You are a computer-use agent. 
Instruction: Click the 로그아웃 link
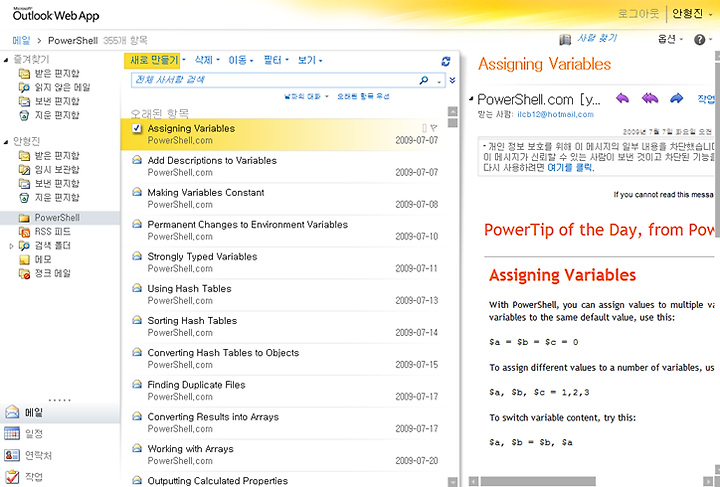click(x=638, y=14)
